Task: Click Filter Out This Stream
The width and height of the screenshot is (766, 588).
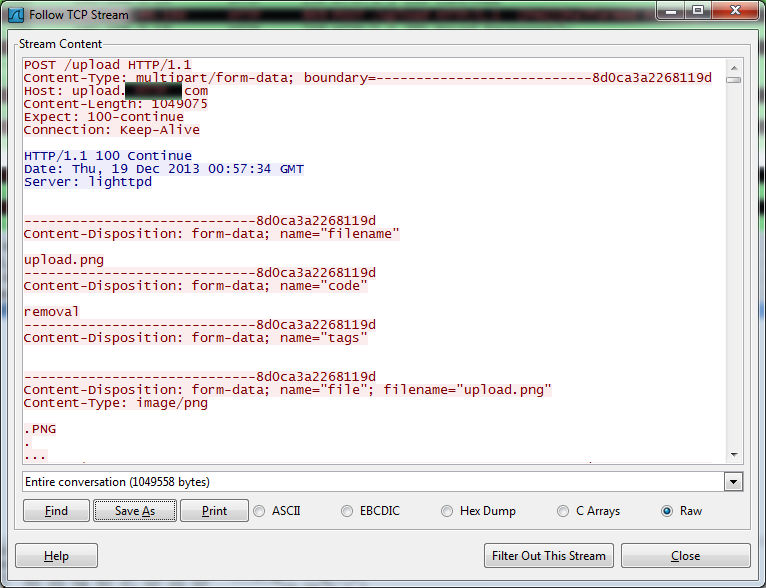Action: pyautogui.click(x=548, y=556)
